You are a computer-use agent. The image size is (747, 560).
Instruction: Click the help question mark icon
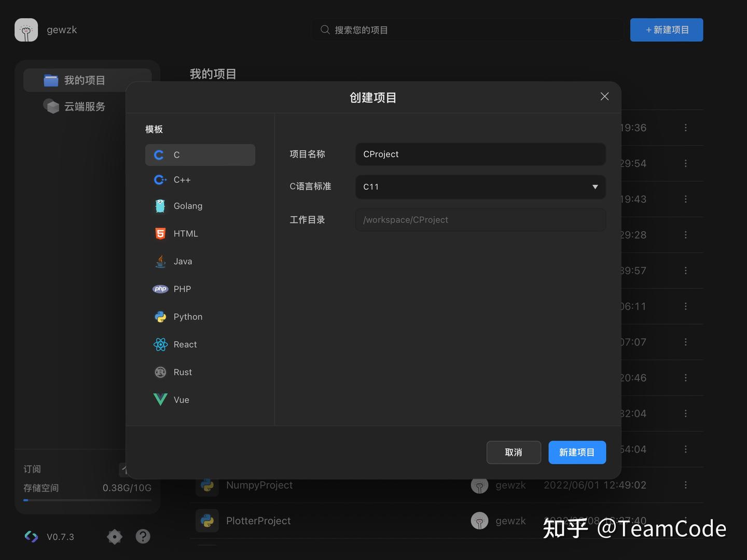143,537
